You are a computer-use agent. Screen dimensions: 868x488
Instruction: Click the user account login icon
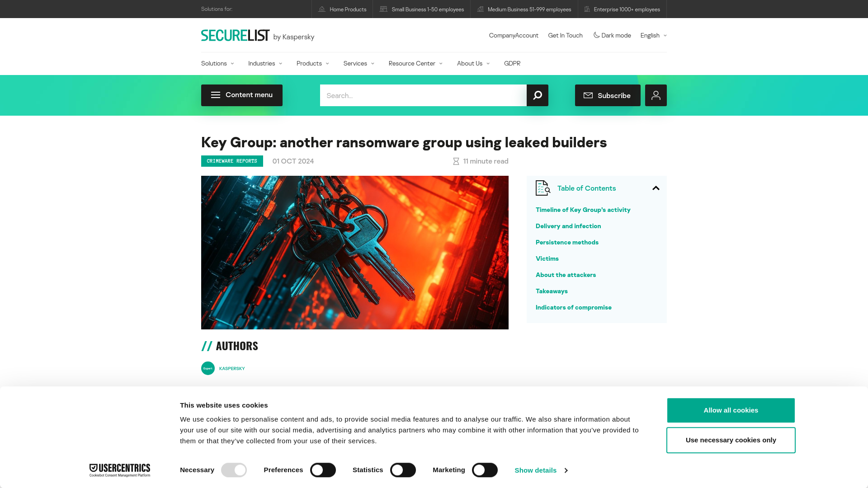[655, 95]
